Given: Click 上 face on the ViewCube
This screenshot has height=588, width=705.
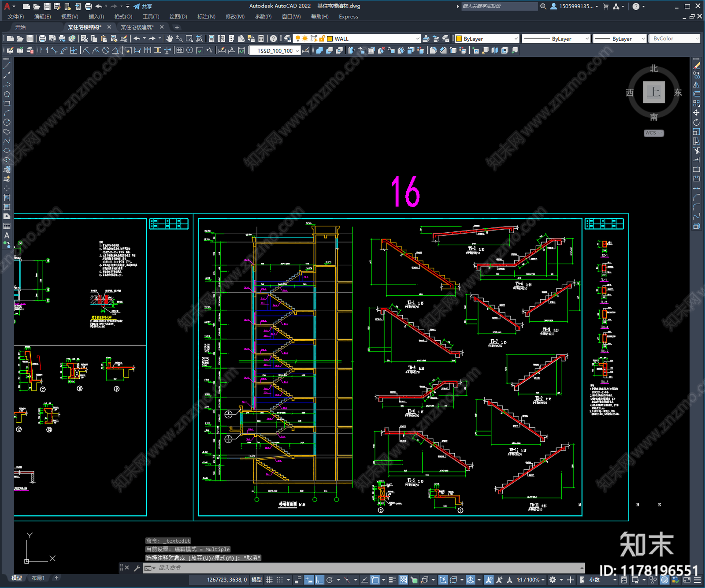Looking at the screenshot, I should click(x=653, y=92).
